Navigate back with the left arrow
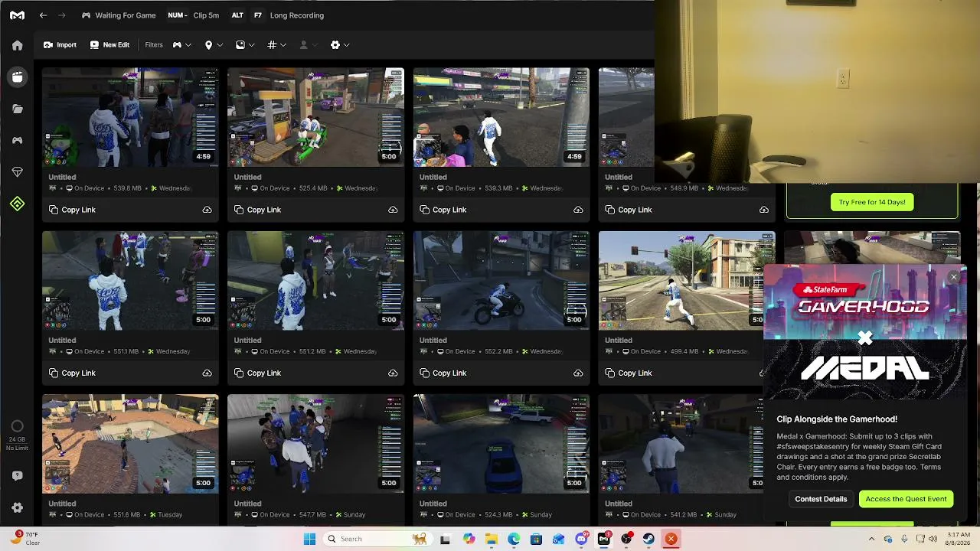This screenshot has height=551, width=980. coord(43,15)
